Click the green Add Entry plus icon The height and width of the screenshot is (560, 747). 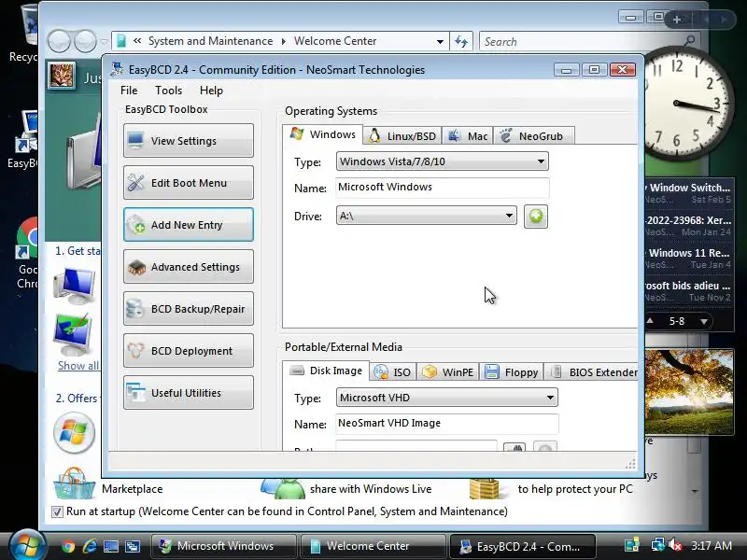coord(535,217)
